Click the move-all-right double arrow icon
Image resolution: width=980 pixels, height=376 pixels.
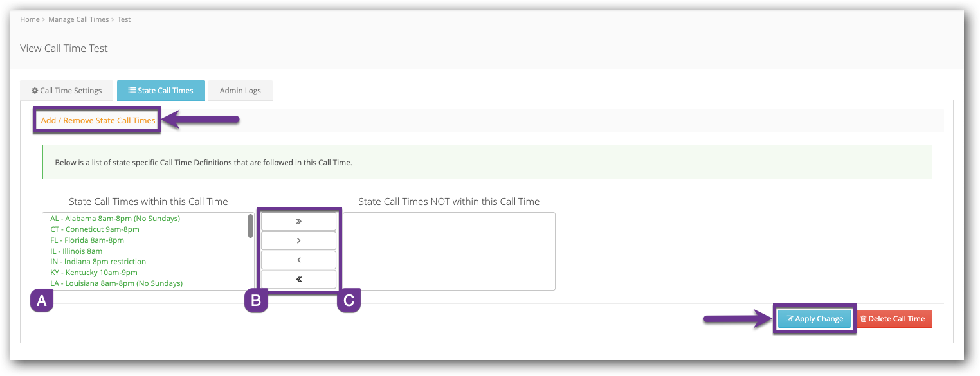coord(298,220)
